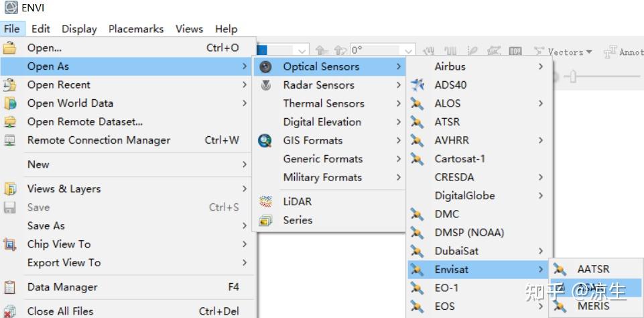644x318 pixels.
Task: Click the Data Manager clipboard icon
Action: tap(9, 287)
